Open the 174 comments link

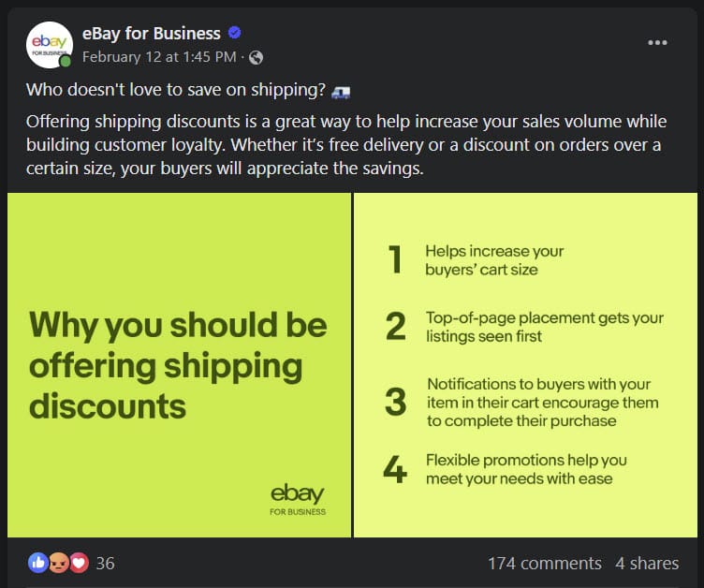[544, 563]
